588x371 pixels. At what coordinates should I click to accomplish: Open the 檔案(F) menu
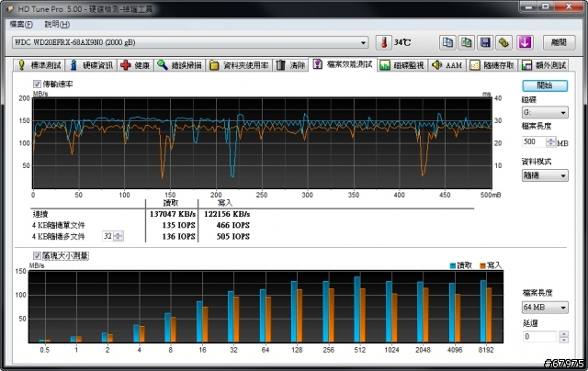tap(21, 25)
